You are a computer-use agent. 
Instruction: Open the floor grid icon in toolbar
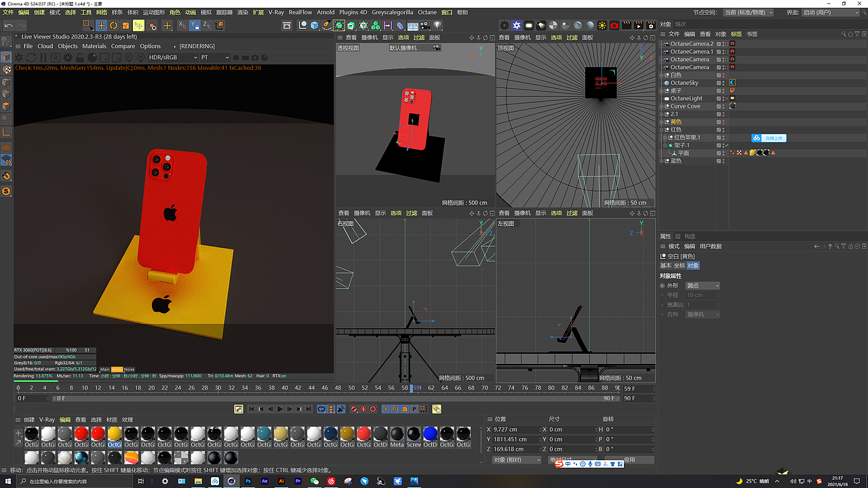point(413,26)
